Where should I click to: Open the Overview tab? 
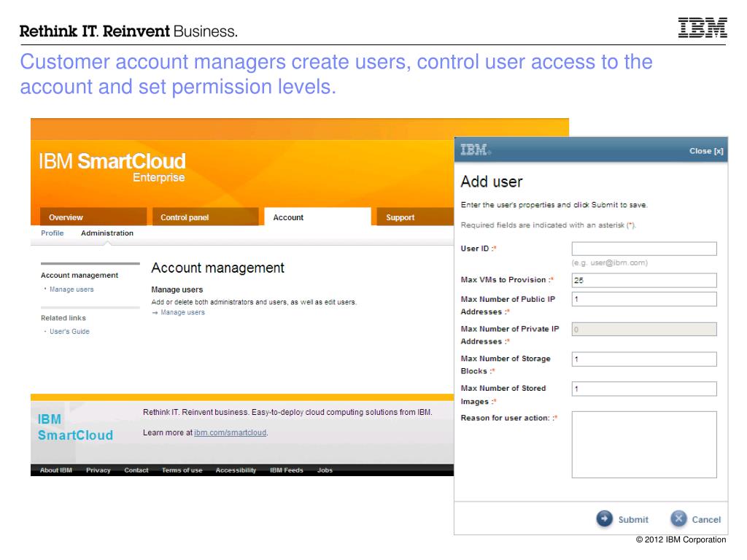(x=93, y=217)
